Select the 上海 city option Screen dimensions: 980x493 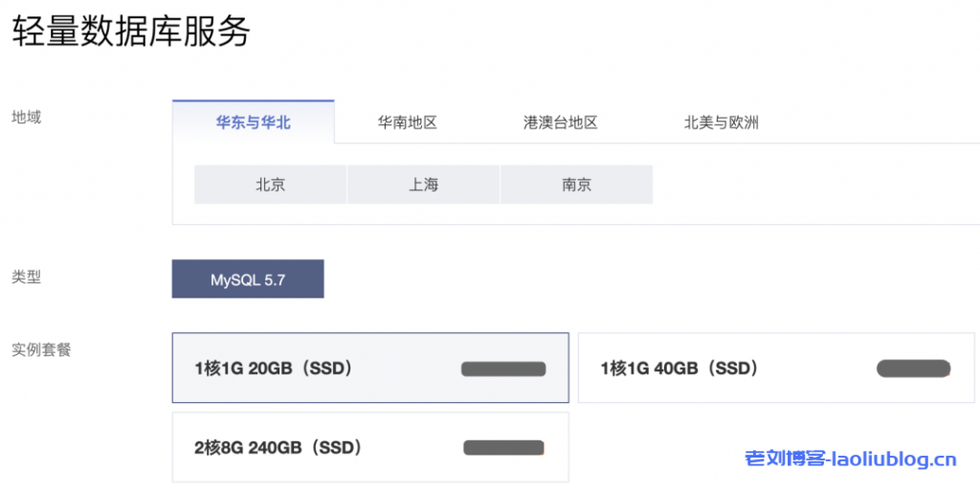coord(423,185)
